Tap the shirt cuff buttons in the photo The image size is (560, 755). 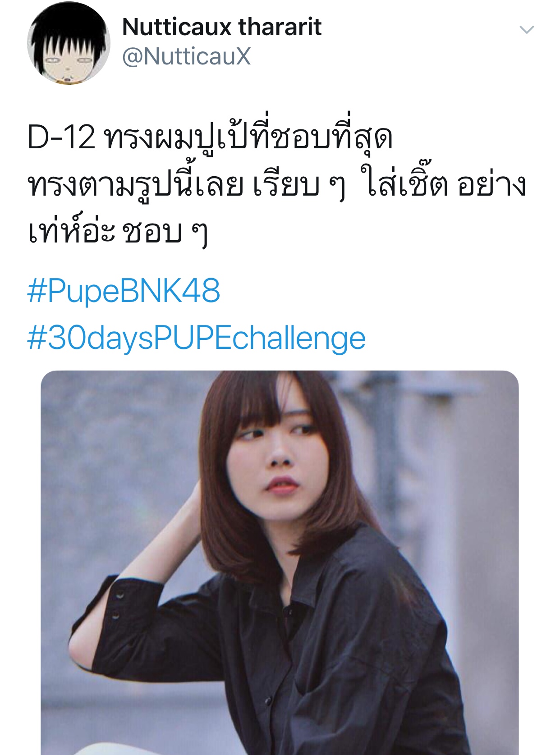click(118, 605)
